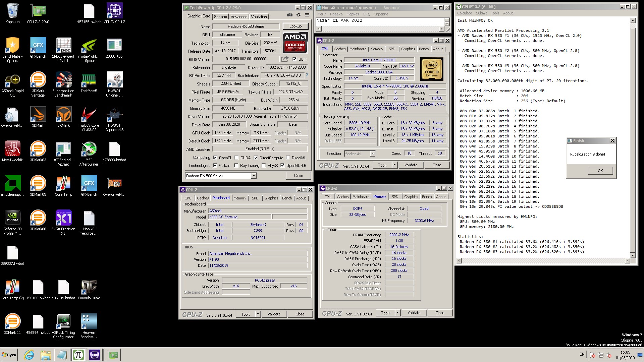Click Validate in Memory CPU-Z window
The image size is (644, 362).
[414, 313]
